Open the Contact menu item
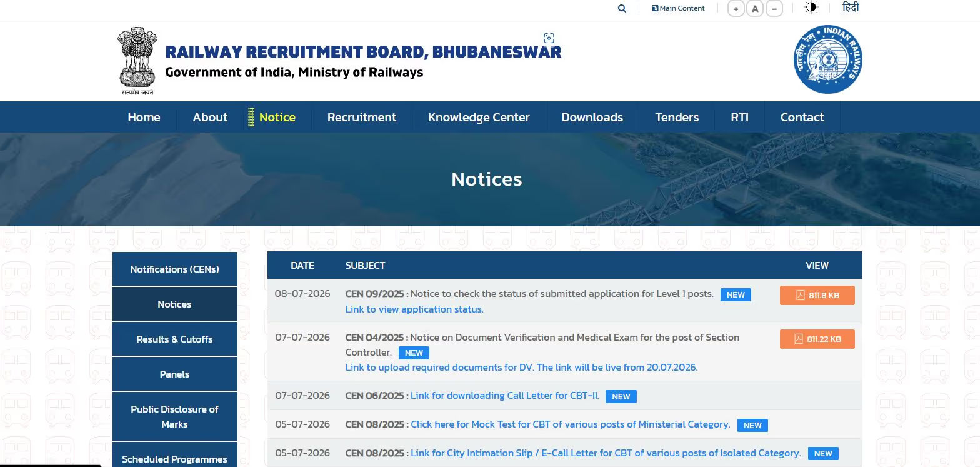 tap(802, 117)
